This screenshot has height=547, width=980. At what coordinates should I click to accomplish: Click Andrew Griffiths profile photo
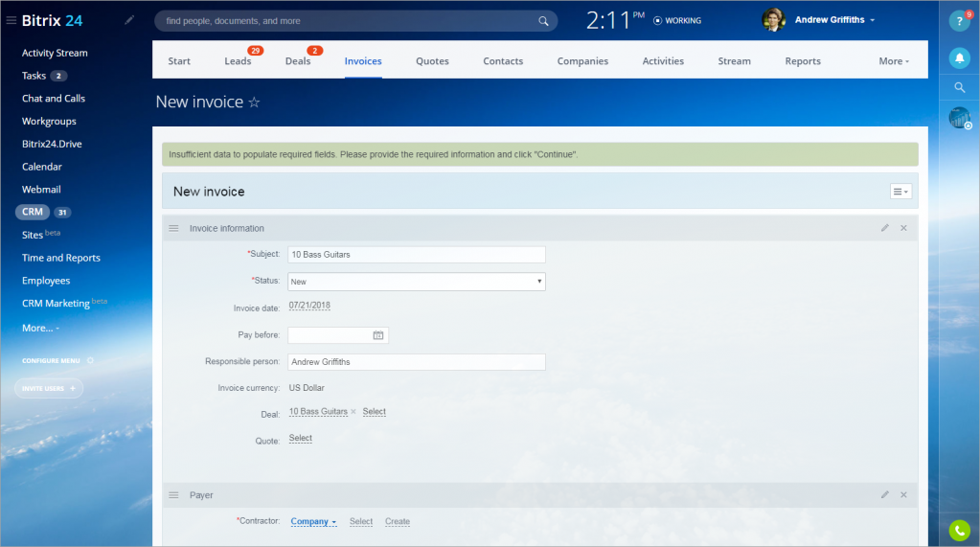pyautogui.click(x=773, y=20)
